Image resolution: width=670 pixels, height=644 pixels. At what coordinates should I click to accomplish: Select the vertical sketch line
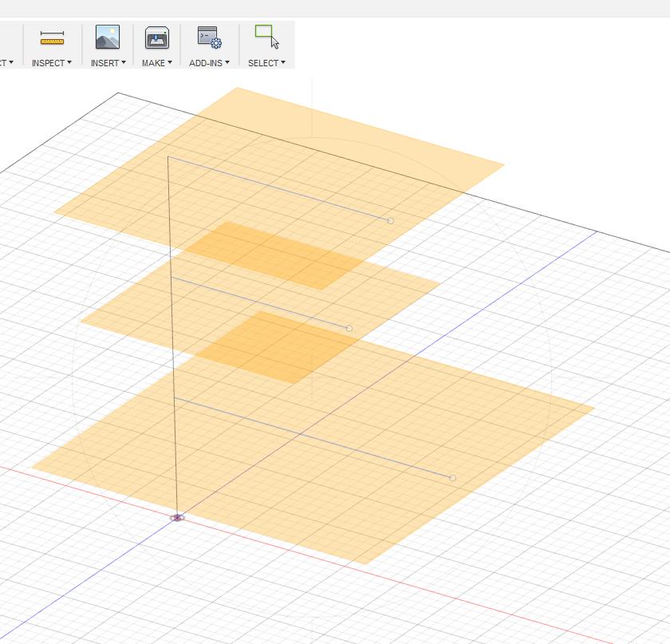171,335
